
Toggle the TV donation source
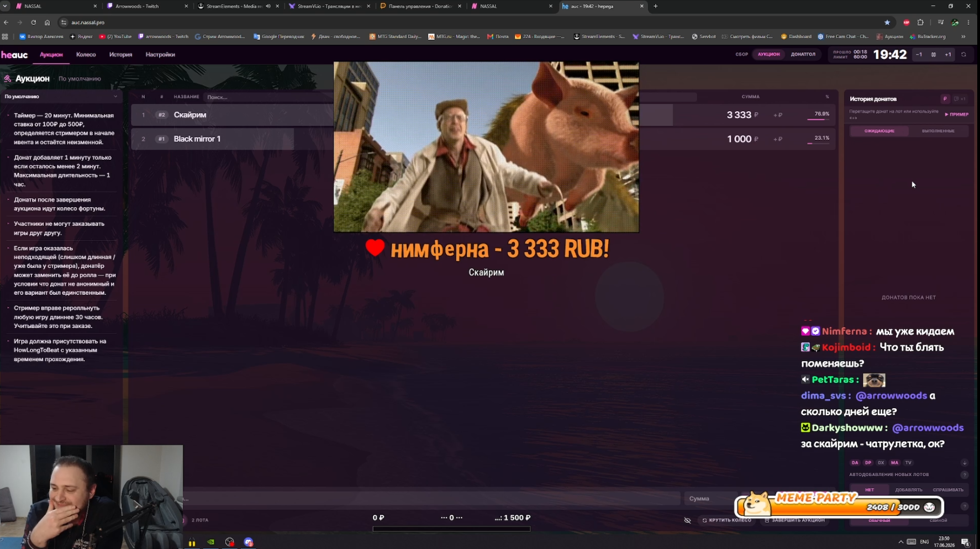(x=908, y=463)
